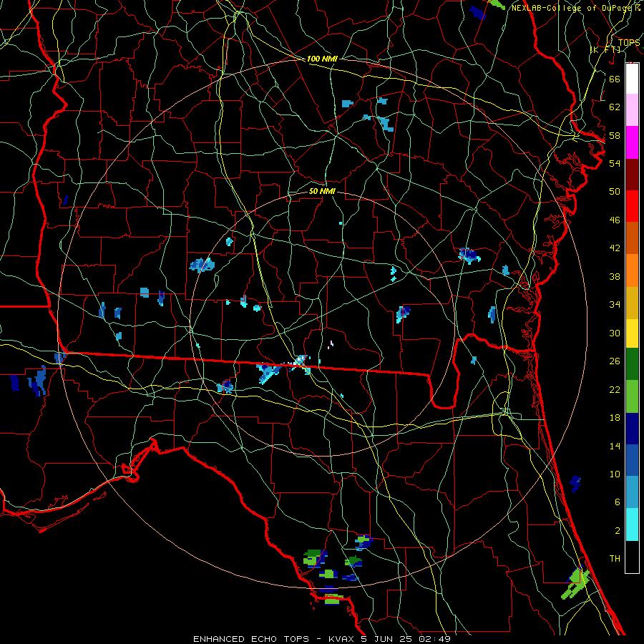
Task: Pick the navy legend swatch
Action: [x=632, y=429]
